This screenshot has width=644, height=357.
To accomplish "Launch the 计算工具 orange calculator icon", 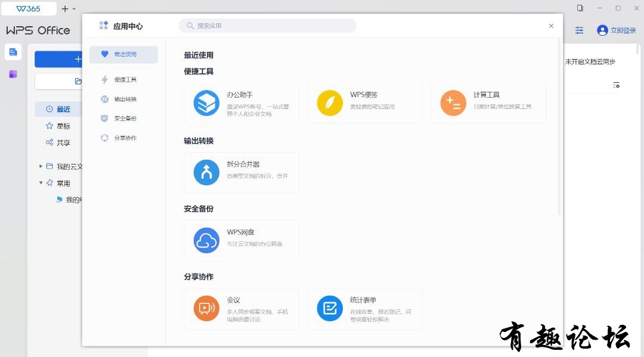I will [453, 103].
